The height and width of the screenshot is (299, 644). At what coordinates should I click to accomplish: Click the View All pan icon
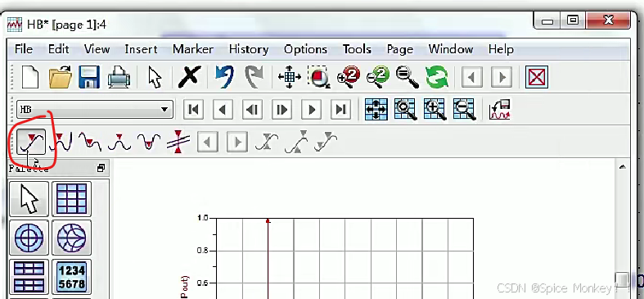[290, 77]
